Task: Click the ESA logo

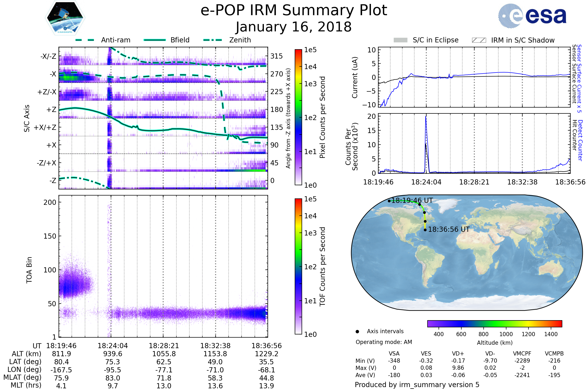Action: pyautogui.click(x=532, y=16)
